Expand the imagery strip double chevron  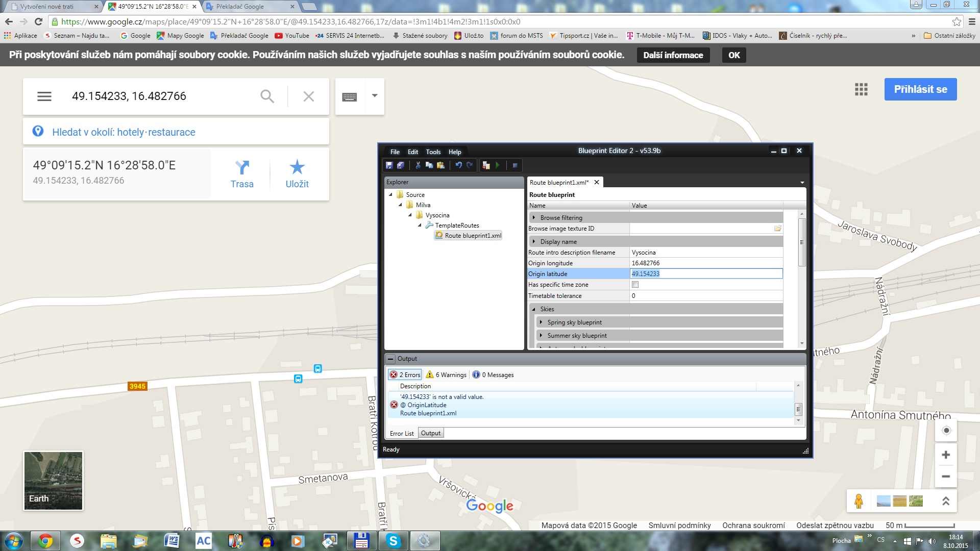pyautogui.click(x=945, y=501)
